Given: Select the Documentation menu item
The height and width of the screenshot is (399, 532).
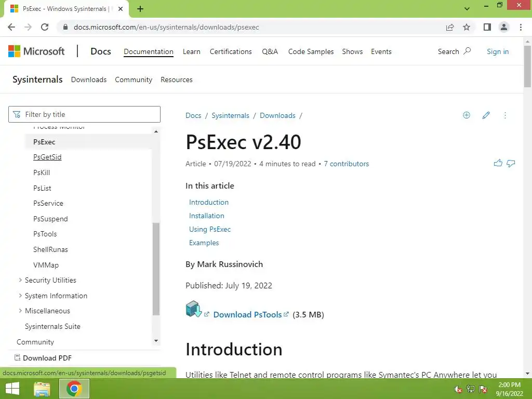Looking at the screenshot, I should pos(148,51).
